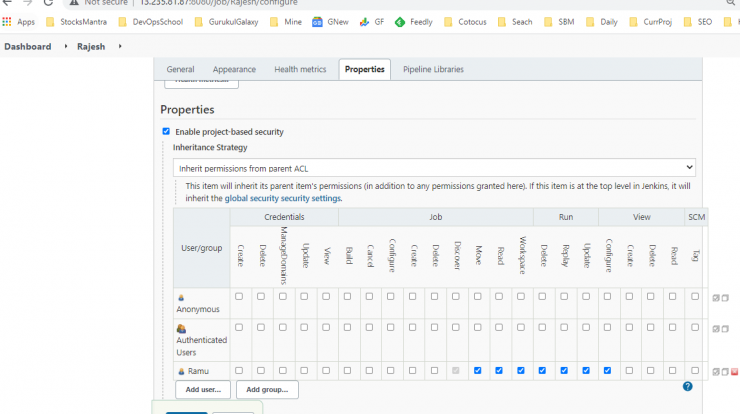The image size is (740, 414).
Task: Open global security security settings link
Action: coord(282,198)
